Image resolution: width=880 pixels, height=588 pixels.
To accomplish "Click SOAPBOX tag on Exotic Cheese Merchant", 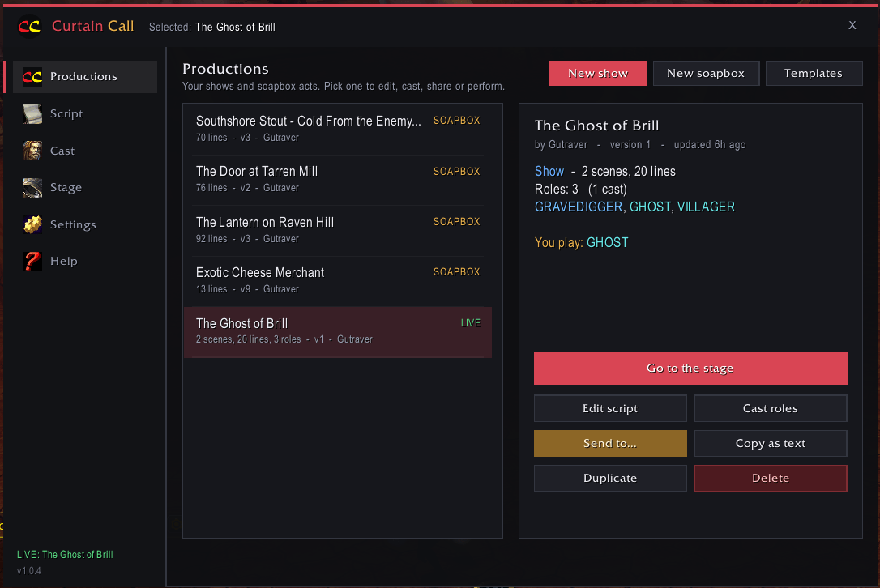I will tap(456, 272).
